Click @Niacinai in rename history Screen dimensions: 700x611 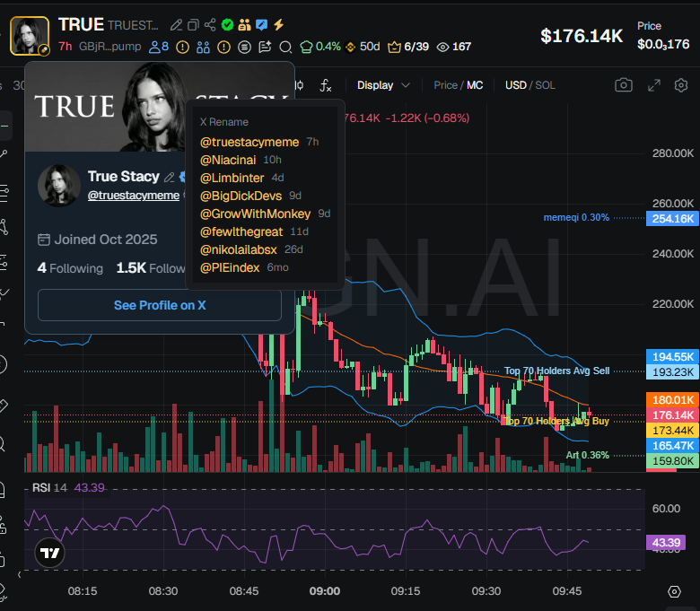click(x=228, y=160)
